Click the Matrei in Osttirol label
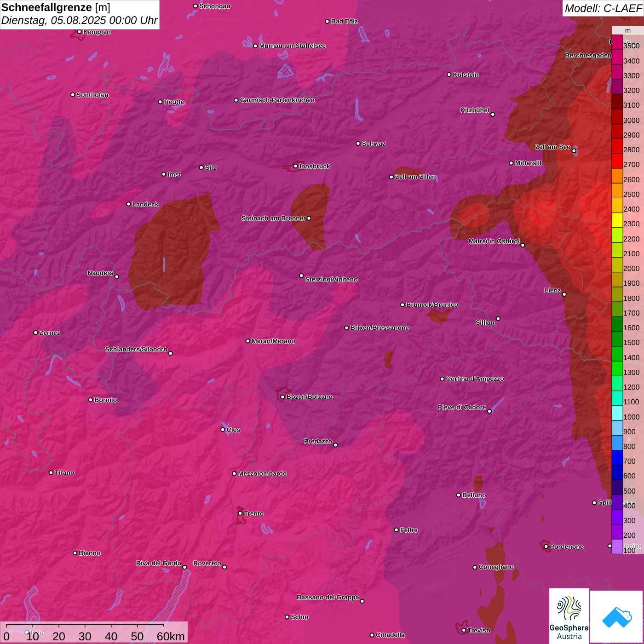The width and height of the screenshot is (644, 644). tap(494, 241)
